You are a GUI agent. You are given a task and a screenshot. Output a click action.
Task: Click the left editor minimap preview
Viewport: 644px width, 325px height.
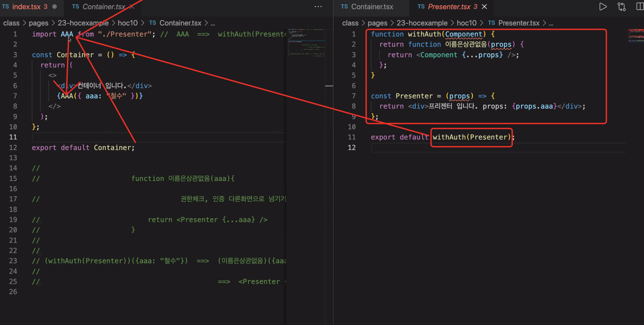point(306,42)
